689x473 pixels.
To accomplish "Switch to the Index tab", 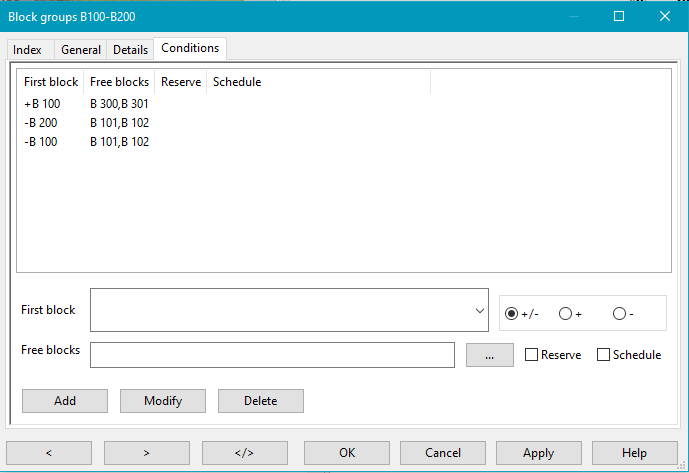I will pyautogui.click(x=28, y=50).
